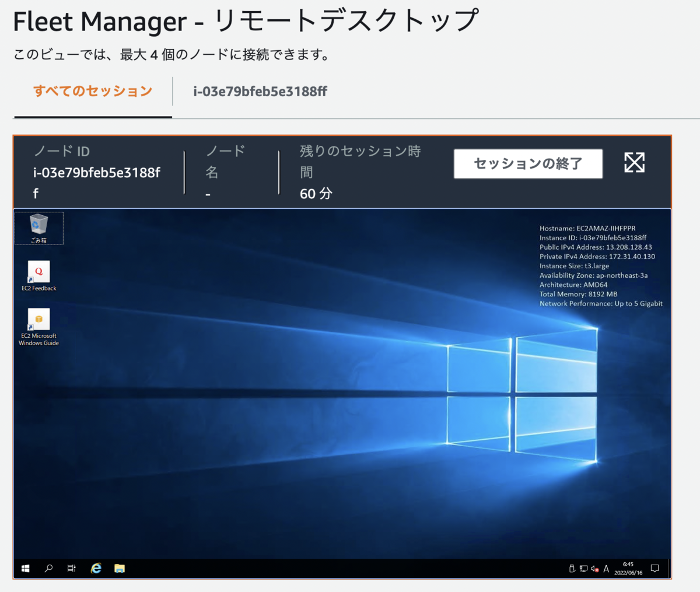Launch Internet Explorer from the taskbar

96,568
